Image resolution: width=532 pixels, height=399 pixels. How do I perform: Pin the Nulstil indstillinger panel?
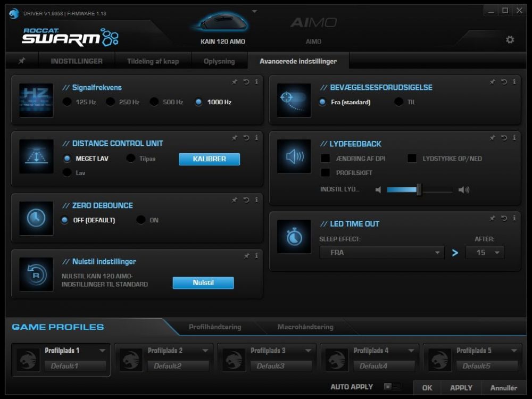[247, 256]
